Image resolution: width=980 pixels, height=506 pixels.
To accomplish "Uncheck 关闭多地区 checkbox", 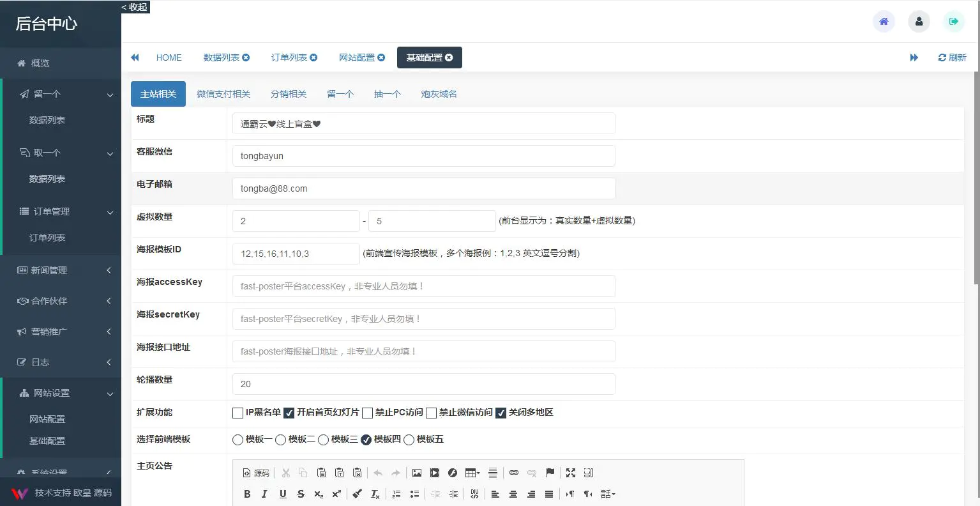I will [x=501, y=413].
